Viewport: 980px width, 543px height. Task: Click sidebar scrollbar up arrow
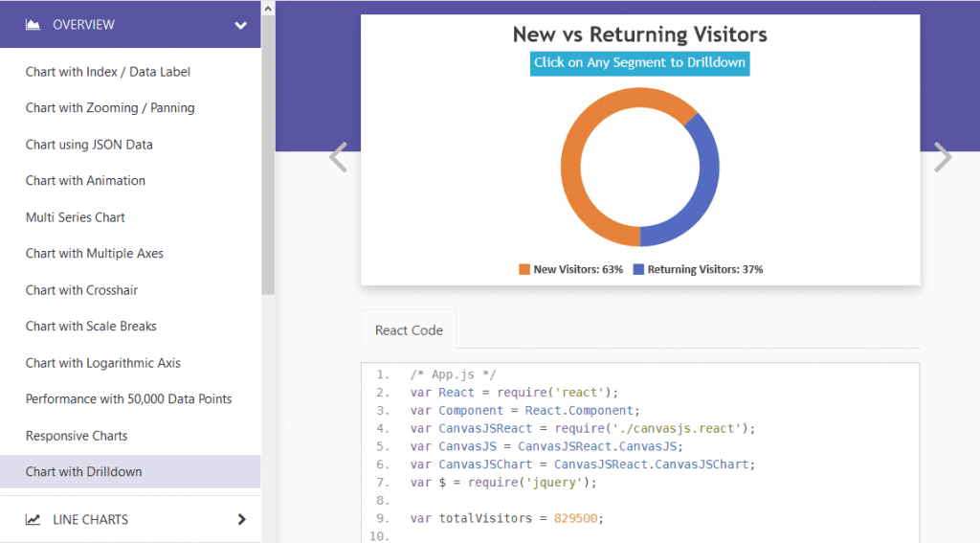coord(268,8)
